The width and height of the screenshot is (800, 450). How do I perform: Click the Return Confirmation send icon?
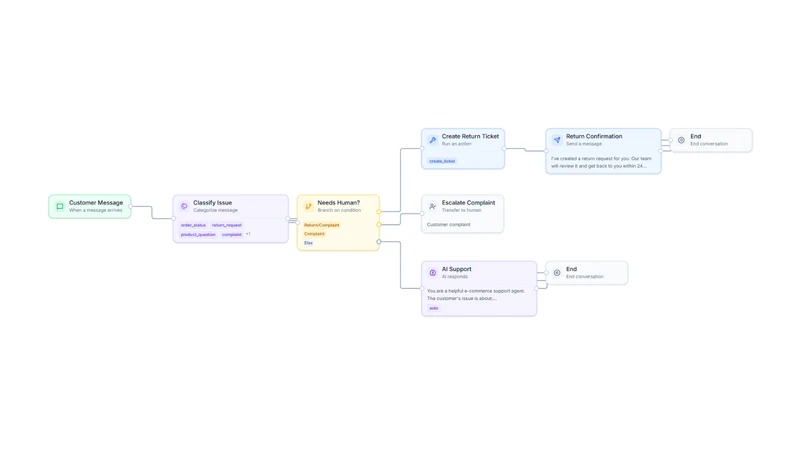pyautogui.click(x=557, y=140)
